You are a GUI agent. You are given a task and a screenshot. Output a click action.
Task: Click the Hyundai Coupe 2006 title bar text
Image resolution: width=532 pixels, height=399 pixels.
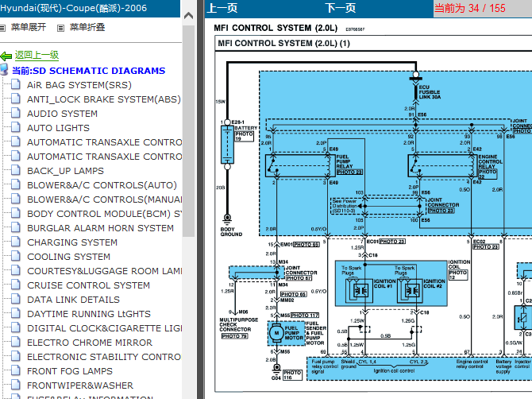[x=74, y=8]
